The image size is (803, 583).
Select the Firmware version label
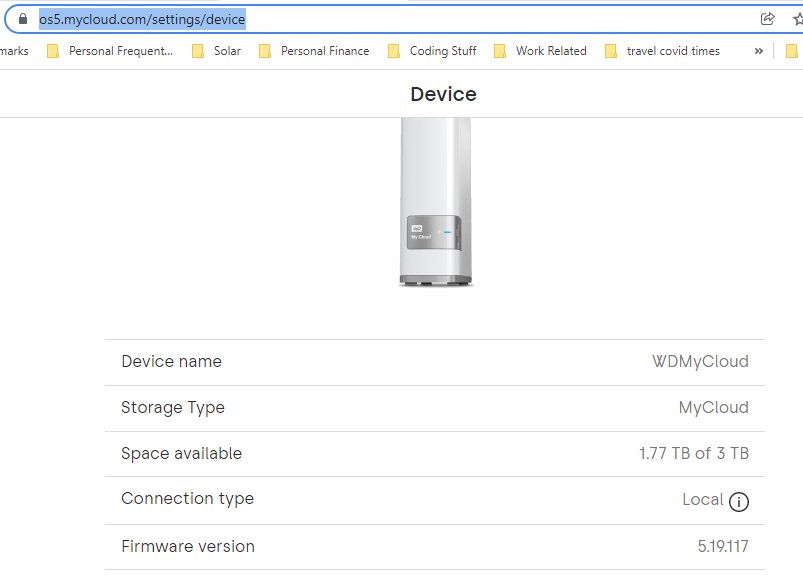pos(188,547)
